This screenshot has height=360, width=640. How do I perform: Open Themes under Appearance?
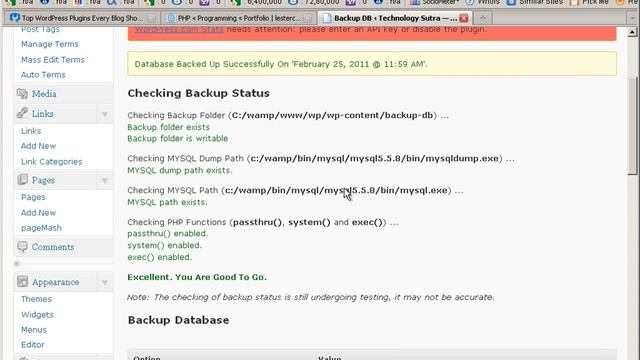pos(36,299)
